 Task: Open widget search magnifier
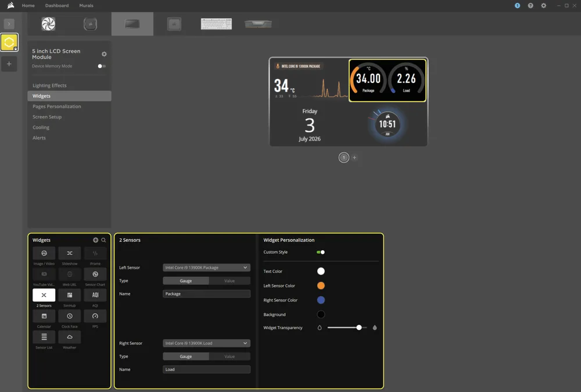click(x=104, y=240)
